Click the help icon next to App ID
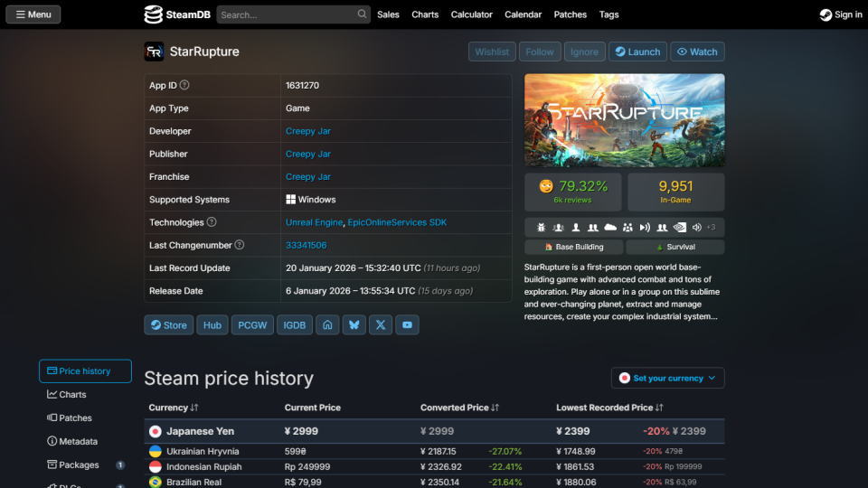Image resolution: width=868 pixels, height=488 pixels. point(184,85)
